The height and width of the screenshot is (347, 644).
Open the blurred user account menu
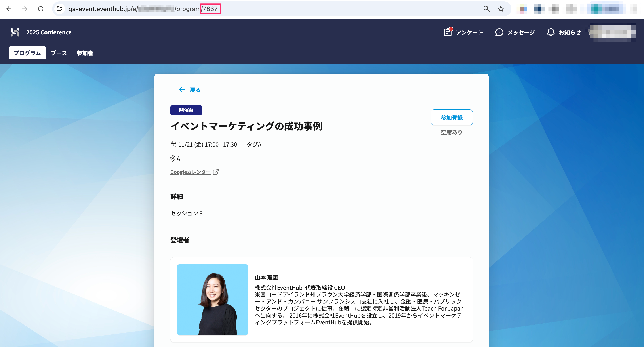point(612,32)
